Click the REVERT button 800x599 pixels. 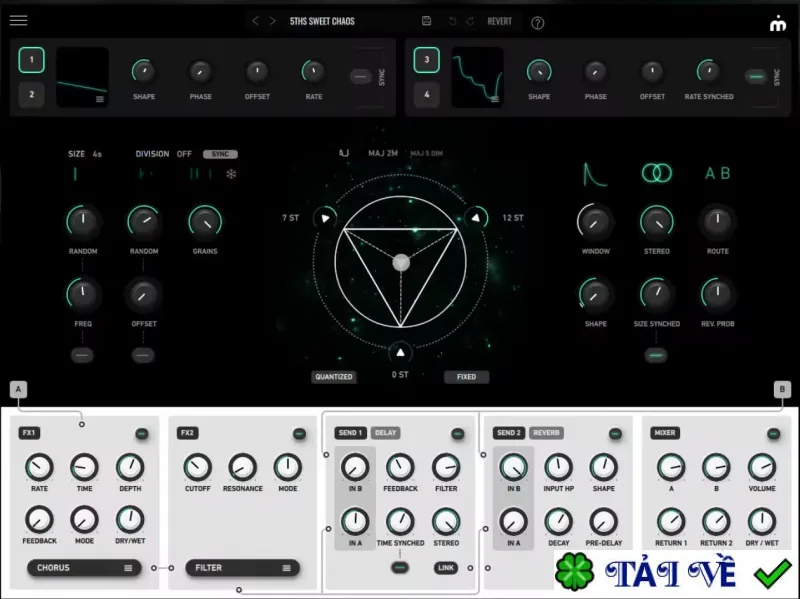pyautogui.click(x=499, y=21)
